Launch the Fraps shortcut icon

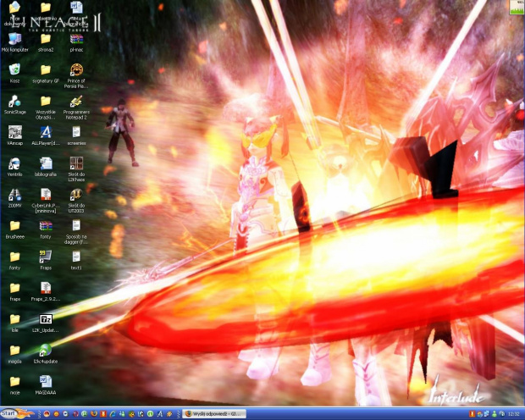(46, 256)
